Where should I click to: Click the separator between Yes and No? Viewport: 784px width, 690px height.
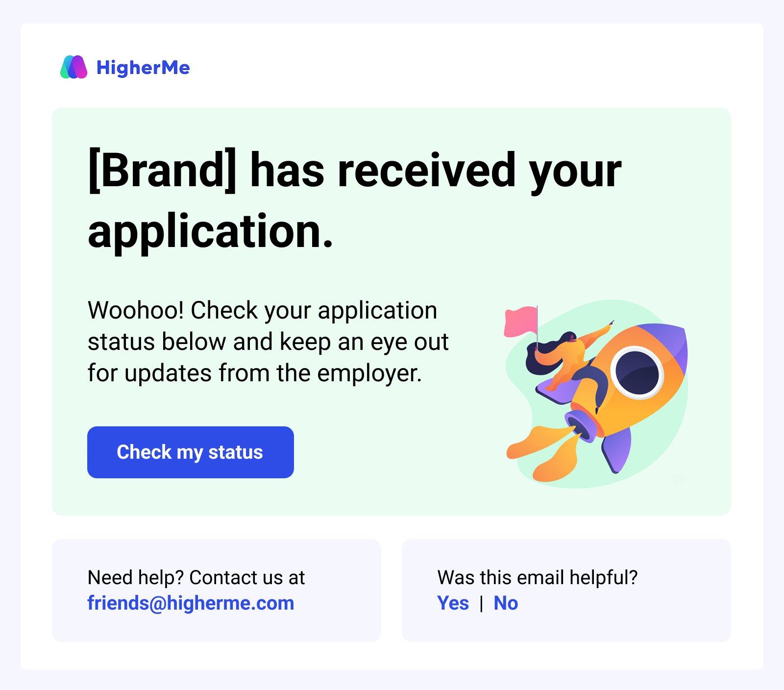click(x=481, y=604)
